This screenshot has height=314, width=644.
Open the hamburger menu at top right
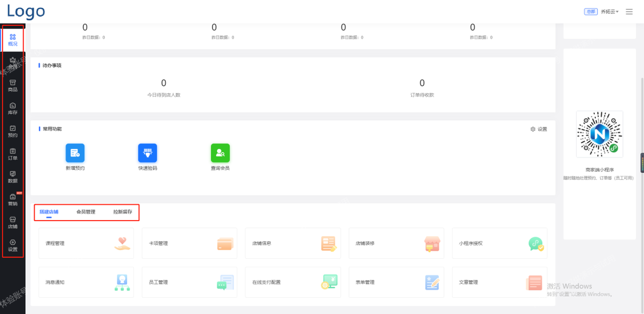point(630,12)
